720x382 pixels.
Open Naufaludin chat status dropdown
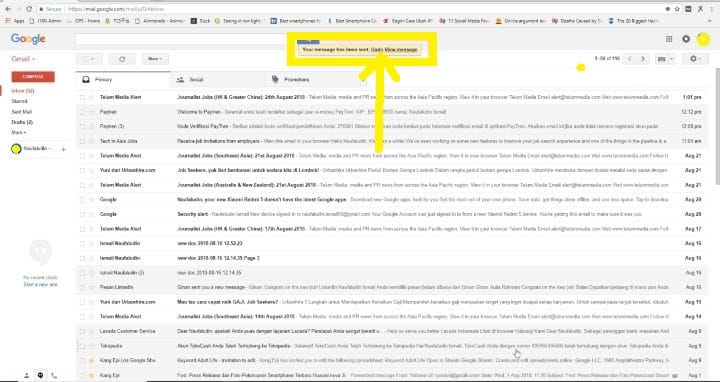click(x=37, y=149)
